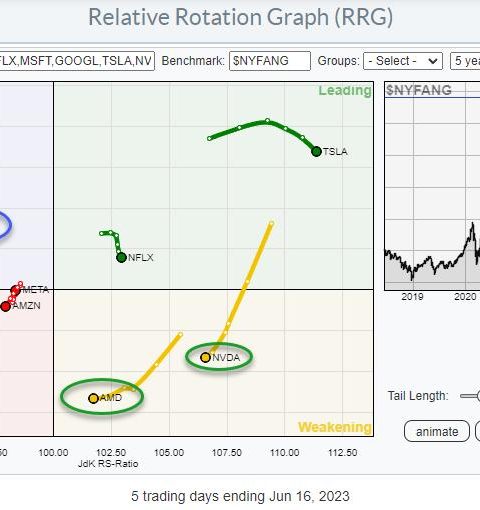Image resolution: width=480 pixels, height=510 pixels.
Task: Click the 2020 year label on price chart
Action: [x=465, y=297]
